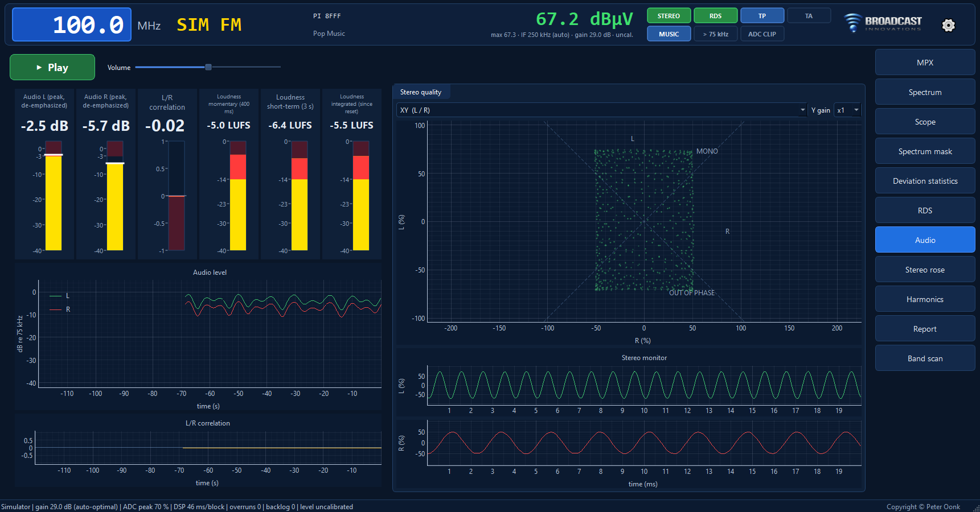Open the XY (L / R) mode dropdown
This screenshot has width=980, height=512.
point(602,110)
